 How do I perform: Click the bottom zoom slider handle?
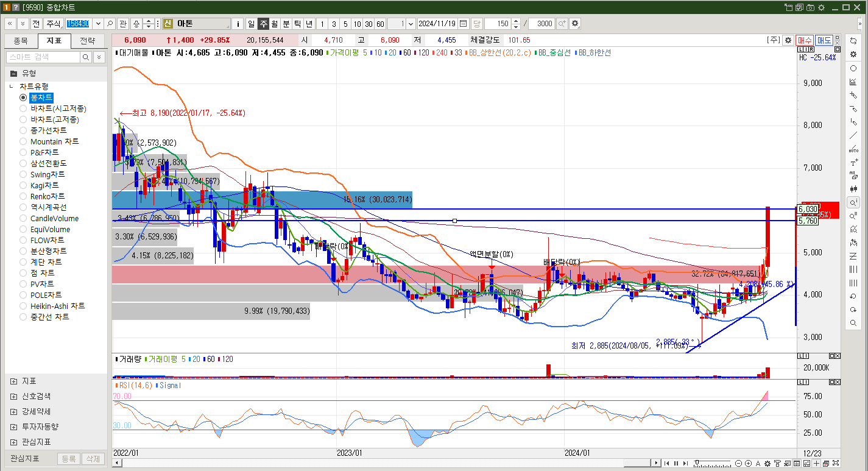coord(697,462)
